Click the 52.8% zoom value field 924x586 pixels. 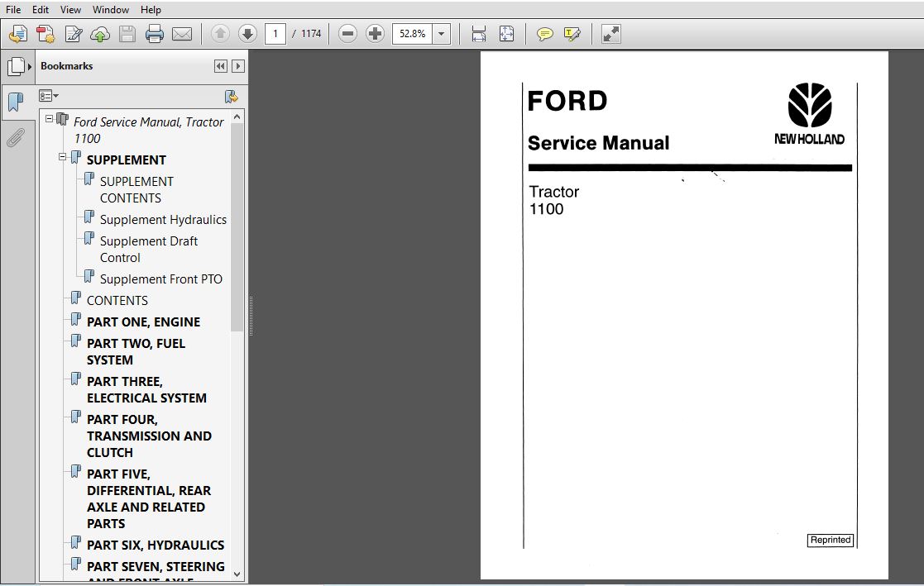point(412,34)
